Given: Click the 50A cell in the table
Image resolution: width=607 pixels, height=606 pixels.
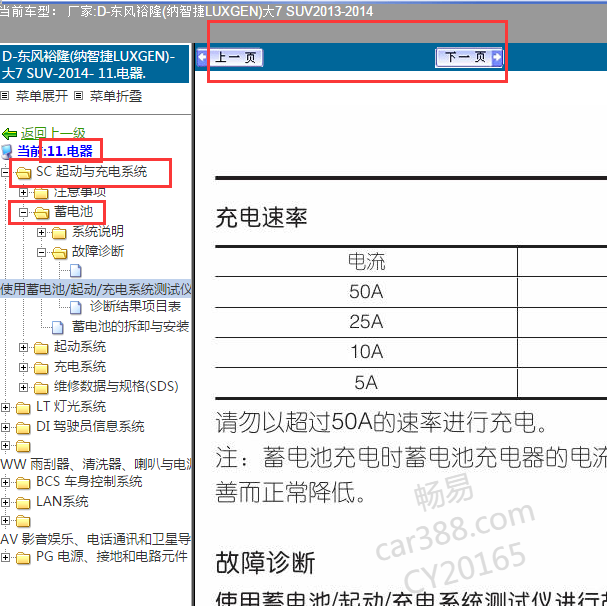Looking at the screenshot, I should [366, 292].
